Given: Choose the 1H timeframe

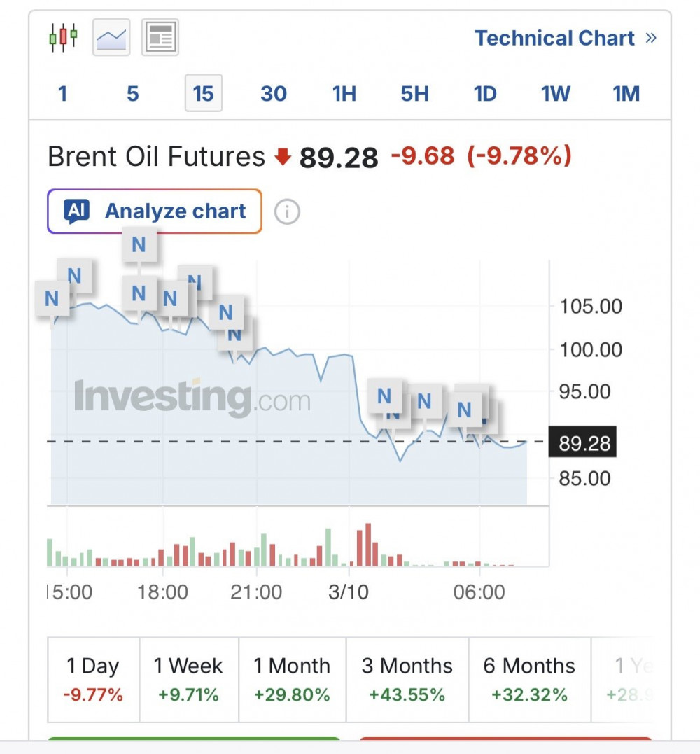Looking at the screenshot, I should point(344,93).
